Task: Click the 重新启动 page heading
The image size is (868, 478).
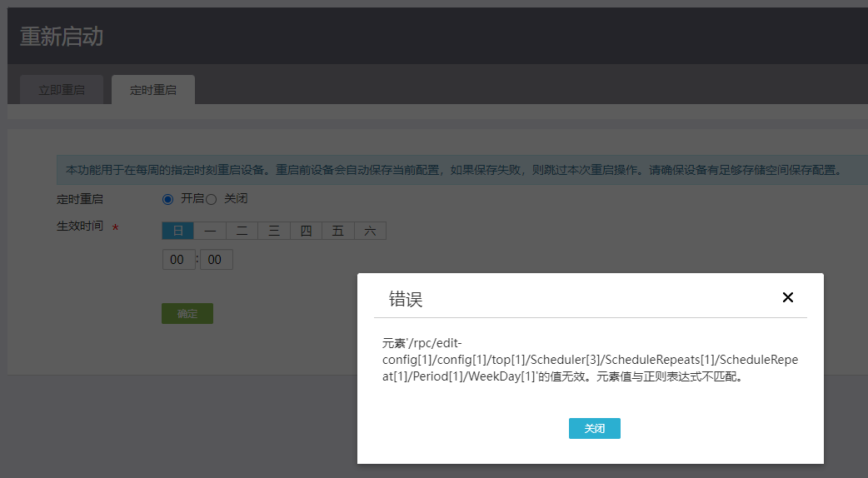Action: tap(62, 37)
